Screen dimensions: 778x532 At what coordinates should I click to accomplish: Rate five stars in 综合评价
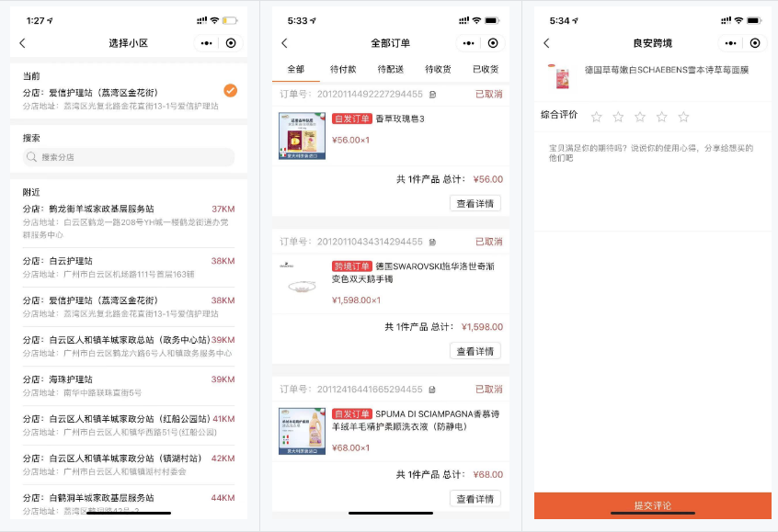[683, 117]
